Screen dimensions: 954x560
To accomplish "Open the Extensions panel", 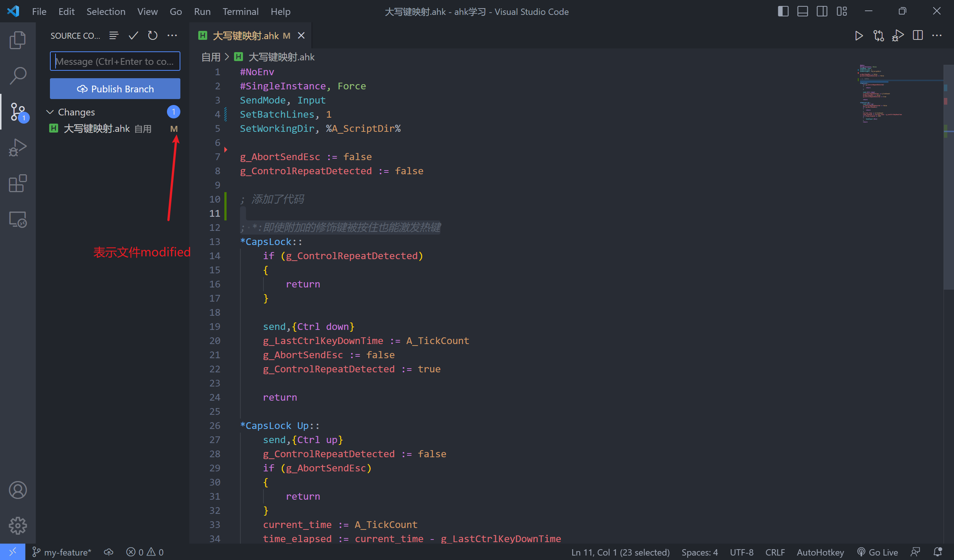I will tap(18, 183).
